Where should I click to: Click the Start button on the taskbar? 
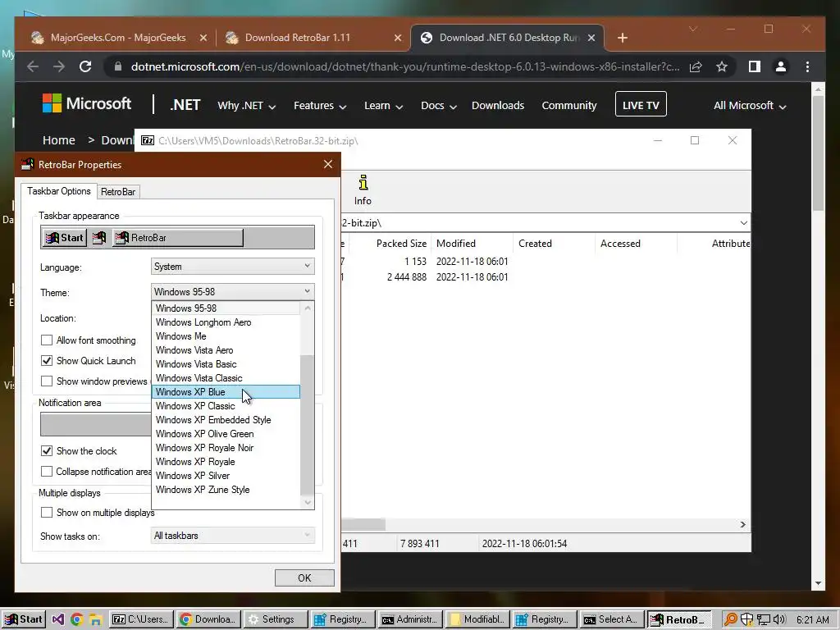tap(22, 619)
